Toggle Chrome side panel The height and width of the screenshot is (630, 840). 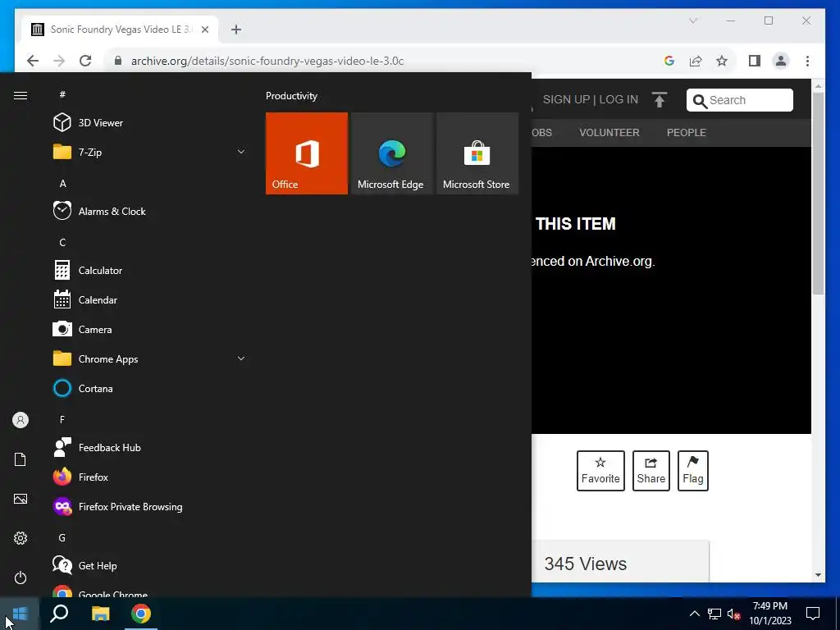click(755, 61)
